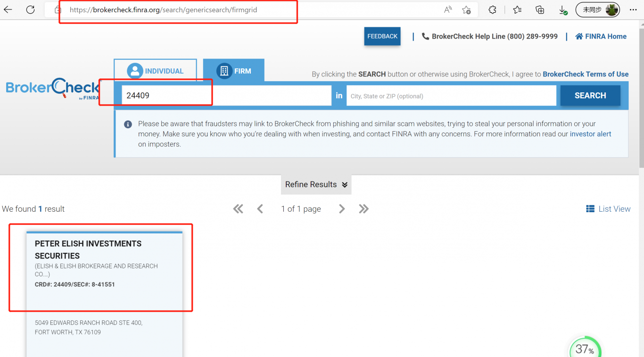Open the profile sync button

pyautogui.click(x=597, y=10)
